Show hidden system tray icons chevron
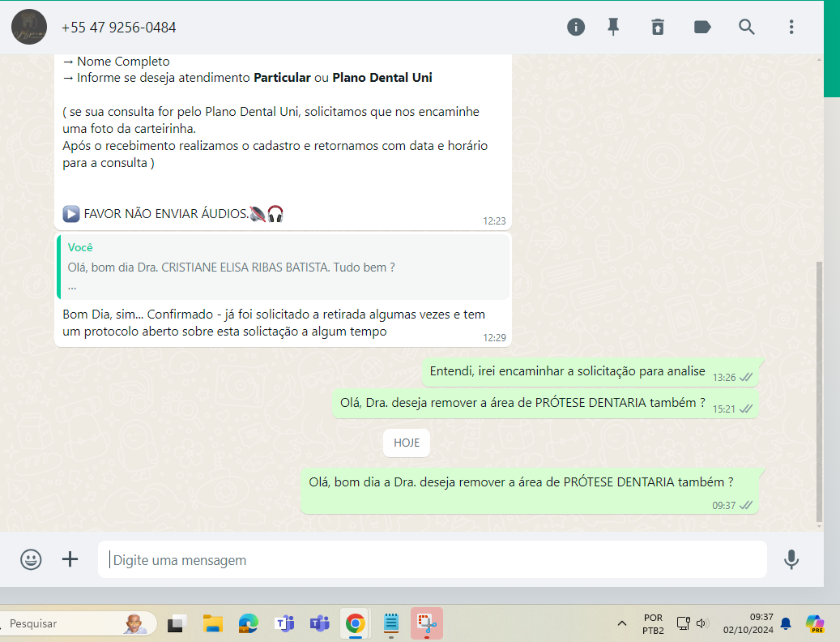 (621, 623)
